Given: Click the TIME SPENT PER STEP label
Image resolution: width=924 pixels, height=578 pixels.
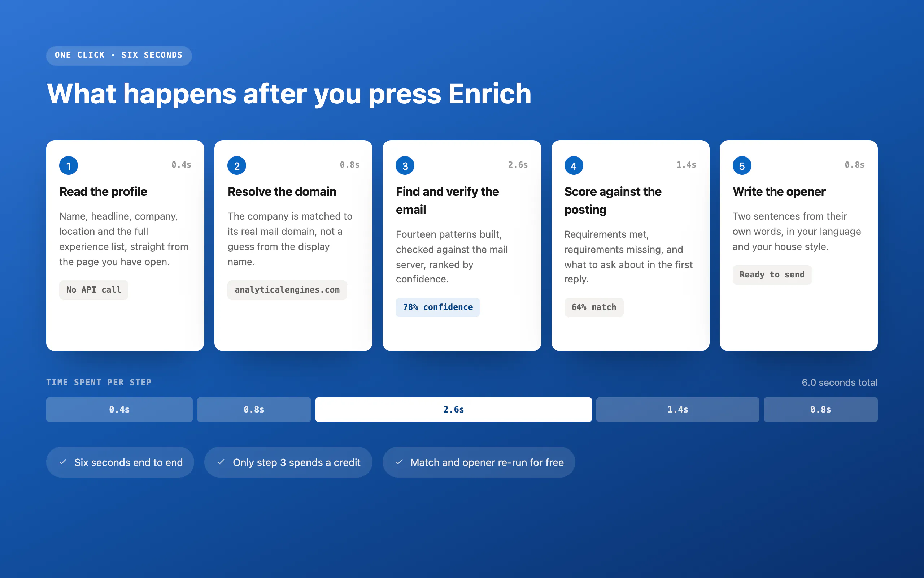Looking at the screenshot, I should coord(99,382).
